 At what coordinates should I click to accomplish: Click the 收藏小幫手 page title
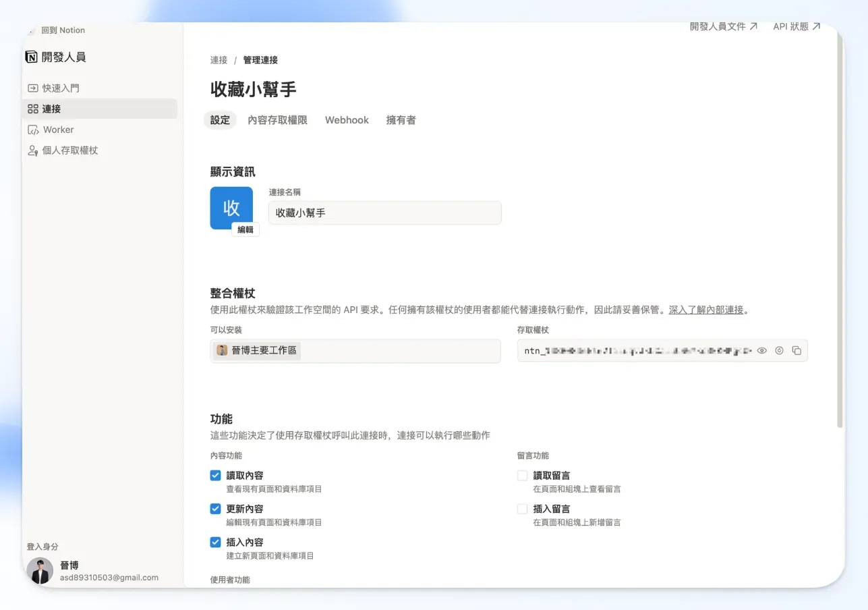coord(254,89)
